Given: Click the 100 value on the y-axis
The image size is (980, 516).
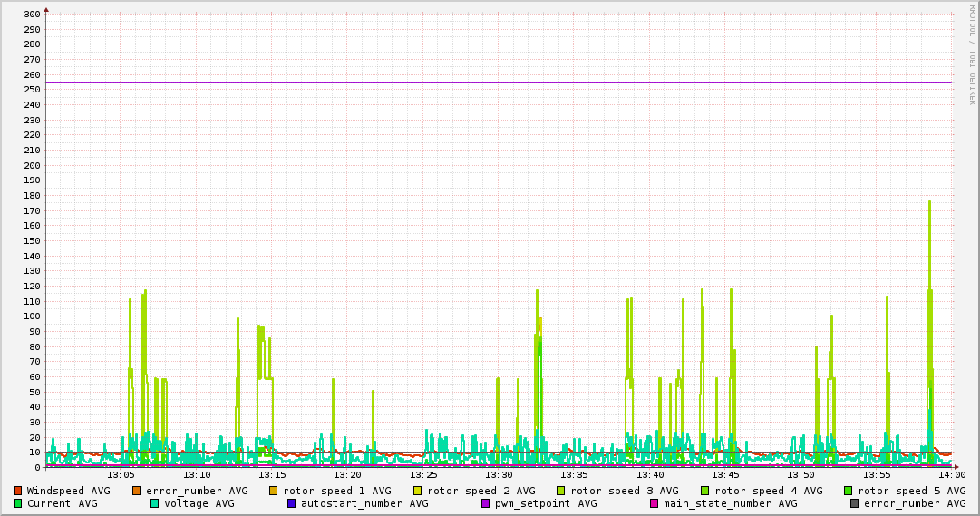Looking at the screenshot, I should coord(31,316).
